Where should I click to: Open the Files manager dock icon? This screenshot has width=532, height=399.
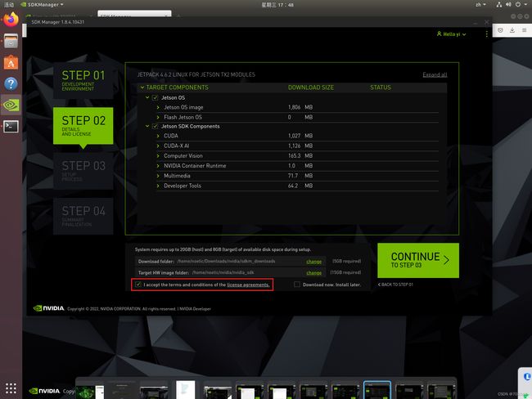pos(11,41)
